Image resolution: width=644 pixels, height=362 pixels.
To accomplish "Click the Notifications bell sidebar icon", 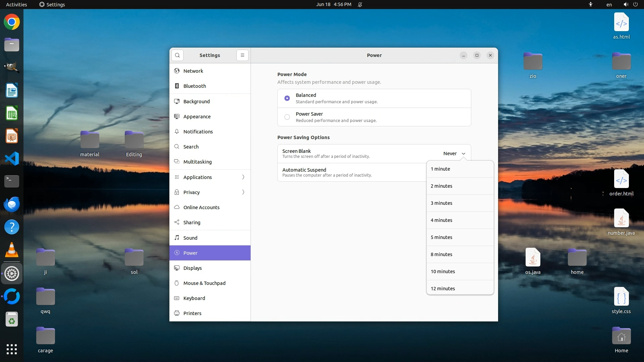I will (177, 132).
